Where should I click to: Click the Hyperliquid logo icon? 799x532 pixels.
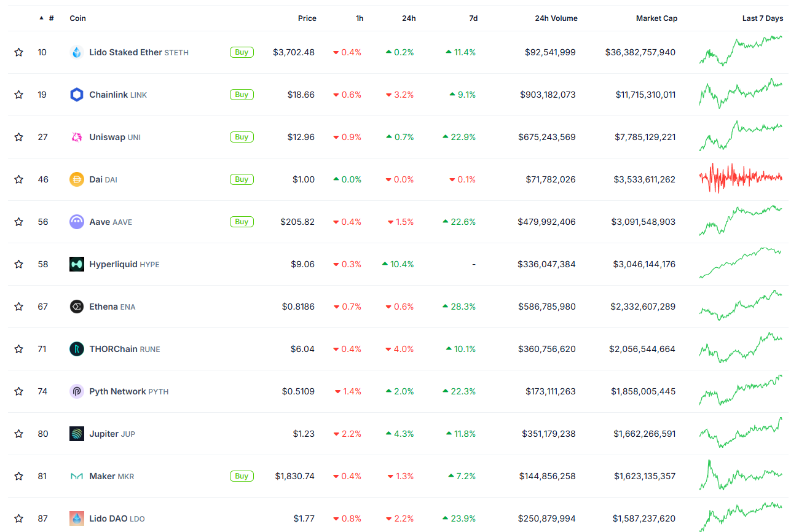pyautogui.click(x=77, y=264)
